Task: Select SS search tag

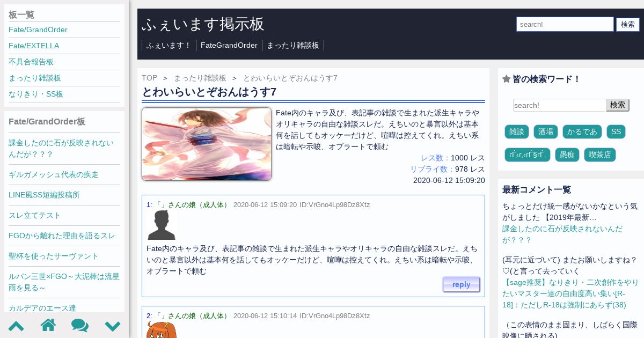Action: (x=616, y=131)
